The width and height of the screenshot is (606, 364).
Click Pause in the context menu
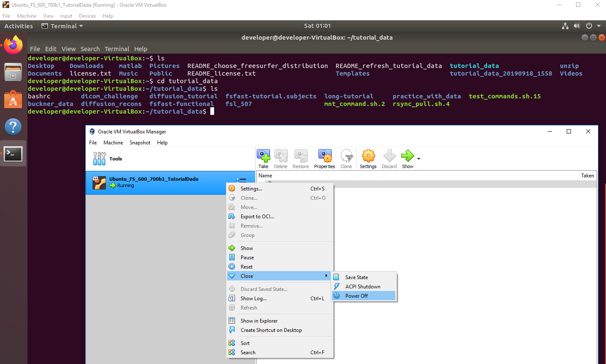click(247, 258)
